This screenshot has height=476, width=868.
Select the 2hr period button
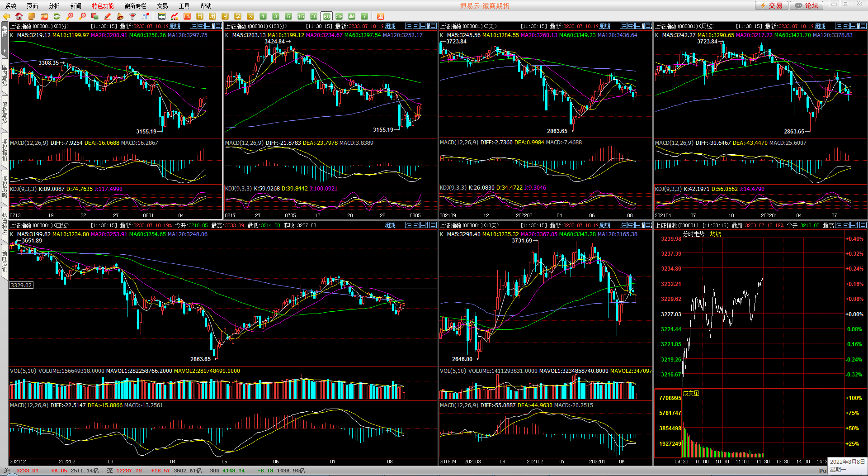click(x=339, y=16)
